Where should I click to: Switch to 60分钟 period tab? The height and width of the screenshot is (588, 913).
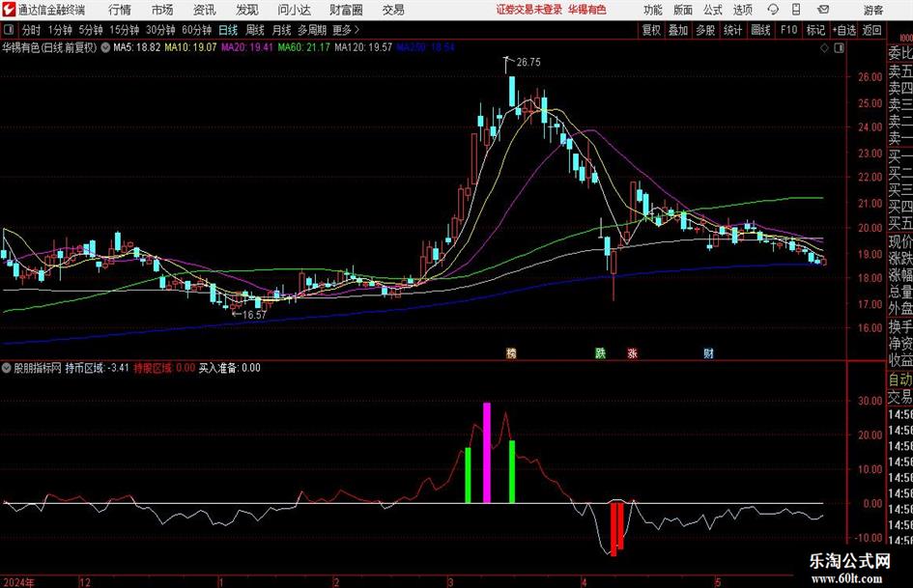[197, 30]
